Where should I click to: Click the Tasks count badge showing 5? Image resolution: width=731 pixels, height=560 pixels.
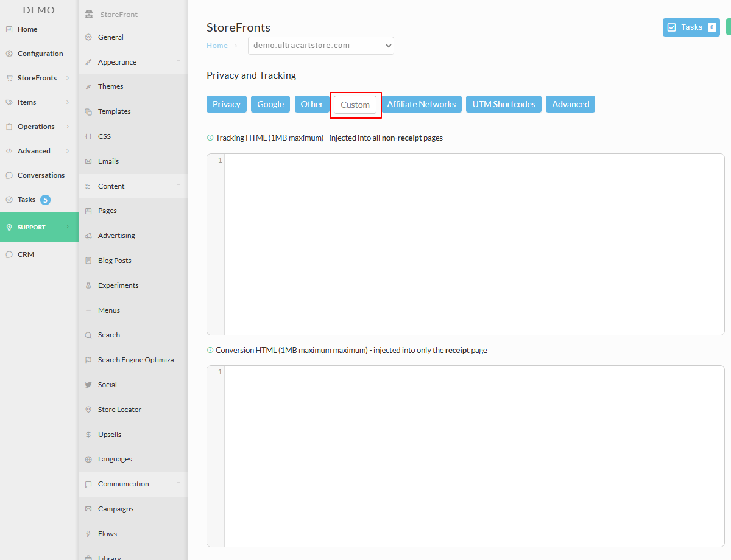[46, 200]
